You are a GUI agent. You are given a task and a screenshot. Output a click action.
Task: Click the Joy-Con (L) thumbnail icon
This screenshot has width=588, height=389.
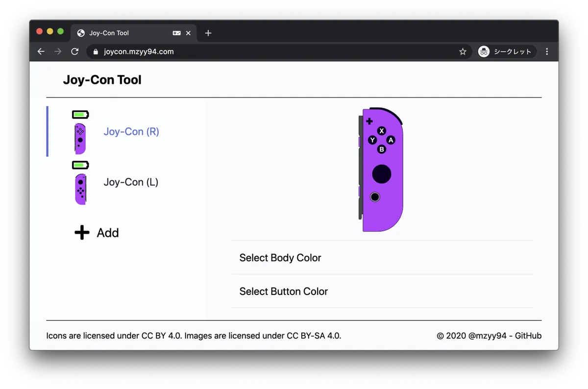80,189
